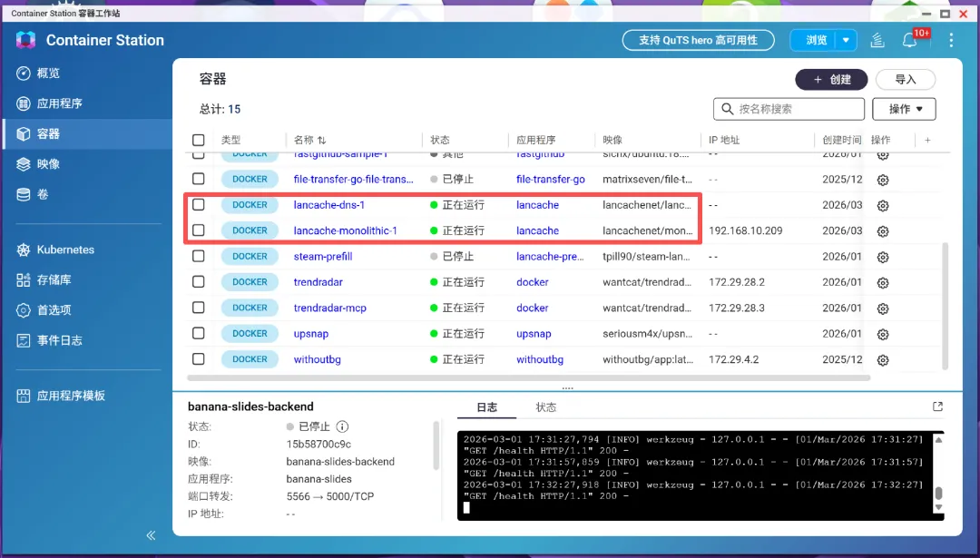This screenshot has width=980, height=558.
Task: Expand the 操作 actions dropdown
Action: (x=904, y=109)
